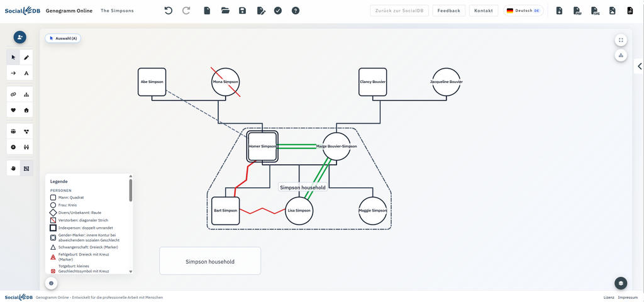Fit diagram to screen button
This screenshot has height=302, width=644.
(x=621, y=40)
